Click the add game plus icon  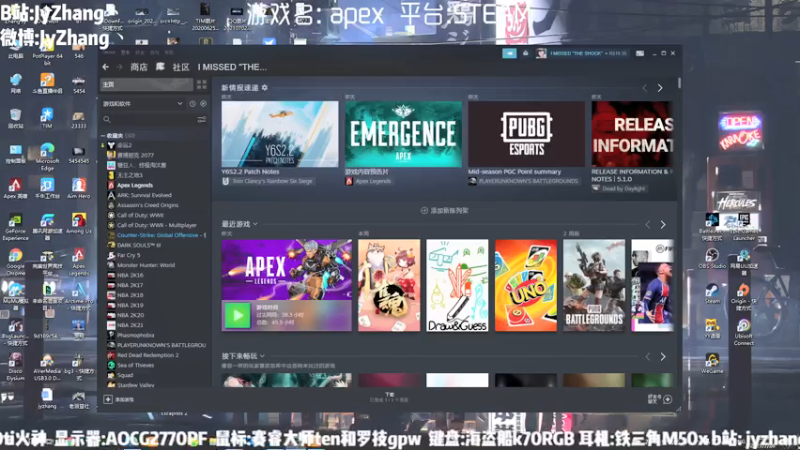108,399
